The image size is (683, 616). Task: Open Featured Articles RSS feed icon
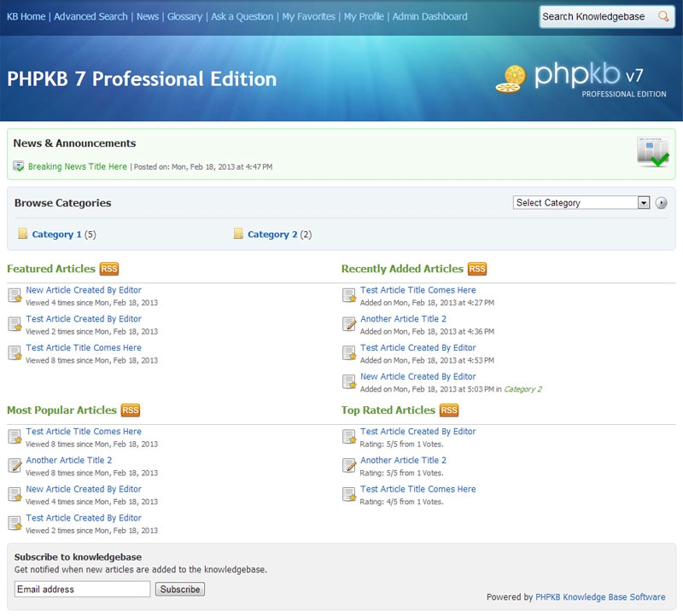[x=108, y=268]
